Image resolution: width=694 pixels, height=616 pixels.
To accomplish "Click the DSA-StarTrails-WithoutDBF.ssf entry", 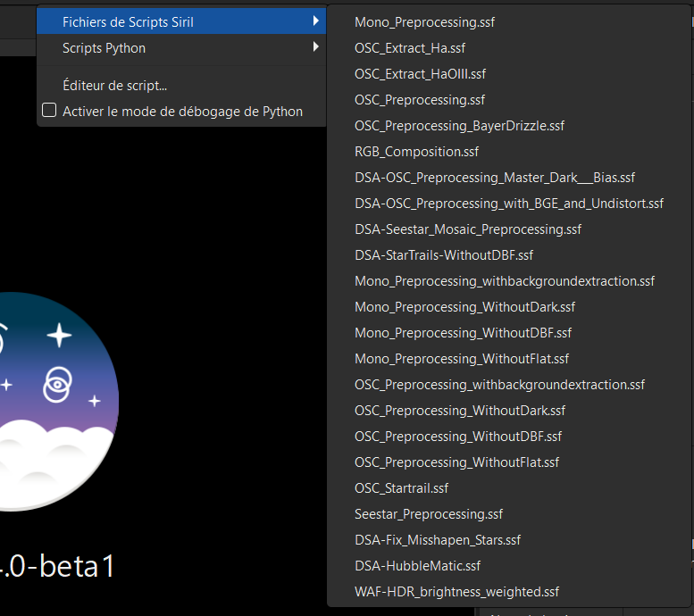I will tap(443, 254).
